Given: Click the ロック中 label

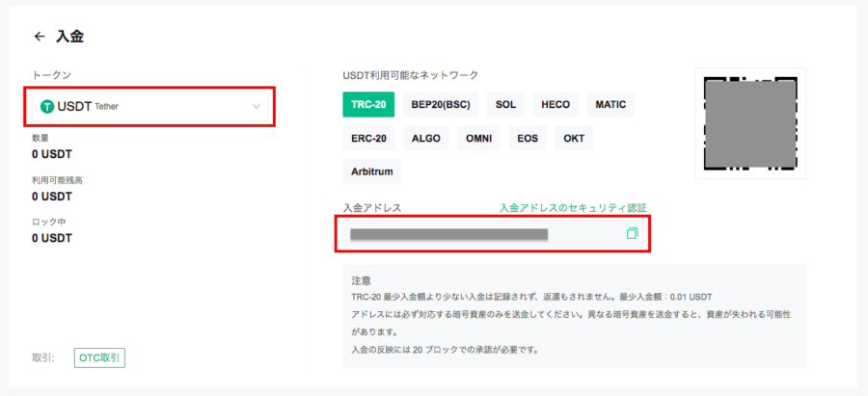Looking at the screenshot, I should click(x=49, y=222).
